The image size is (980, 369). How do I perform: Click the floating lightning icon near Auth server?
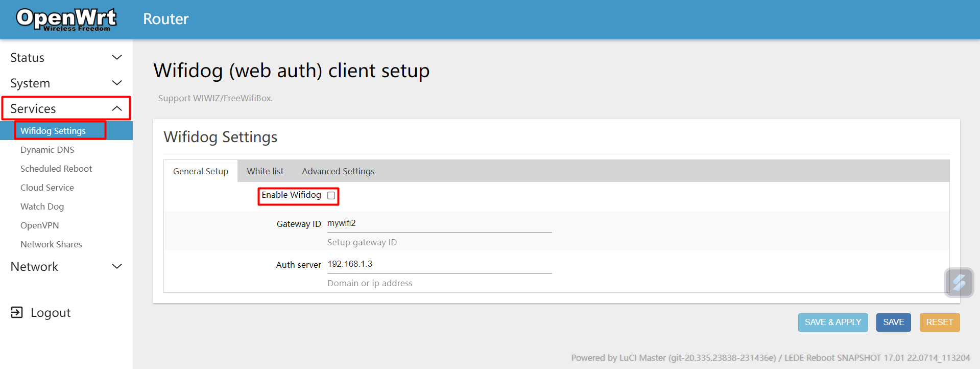(959, 282)
